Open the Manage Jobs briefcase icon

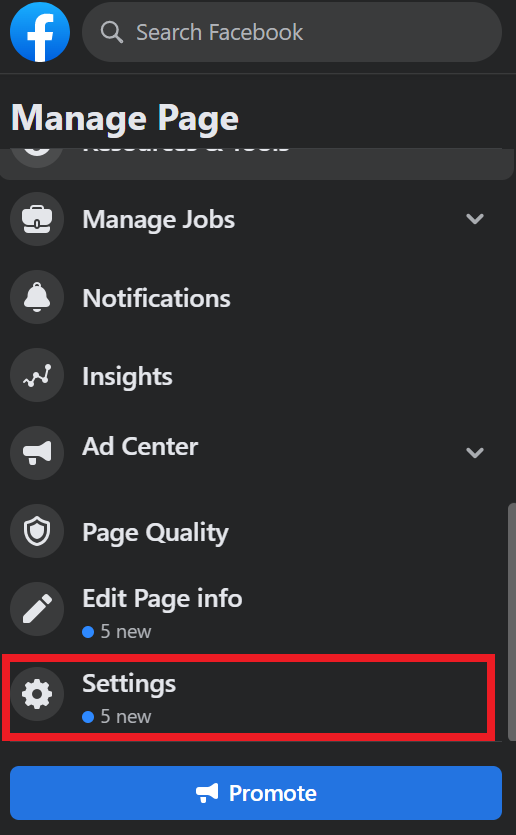pos(37,219)
